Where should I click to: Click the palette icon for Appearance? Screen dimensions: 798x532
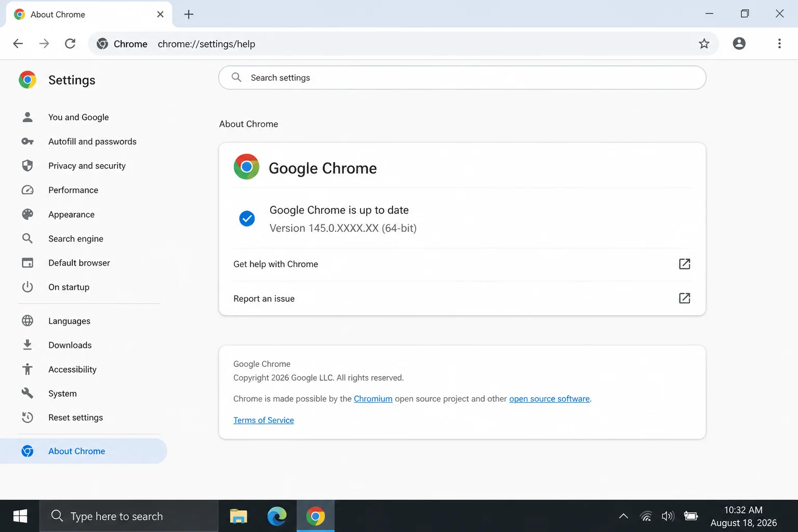point(28,214)
